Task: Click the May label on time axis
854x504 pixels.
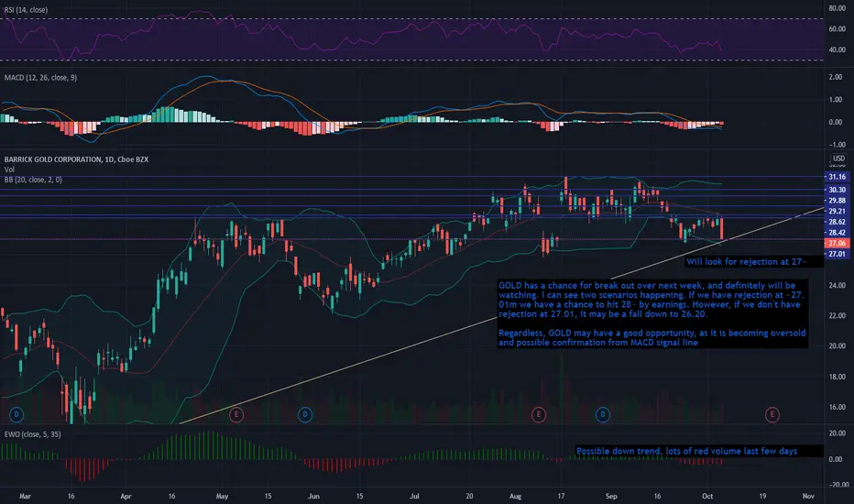Action: 222,497
